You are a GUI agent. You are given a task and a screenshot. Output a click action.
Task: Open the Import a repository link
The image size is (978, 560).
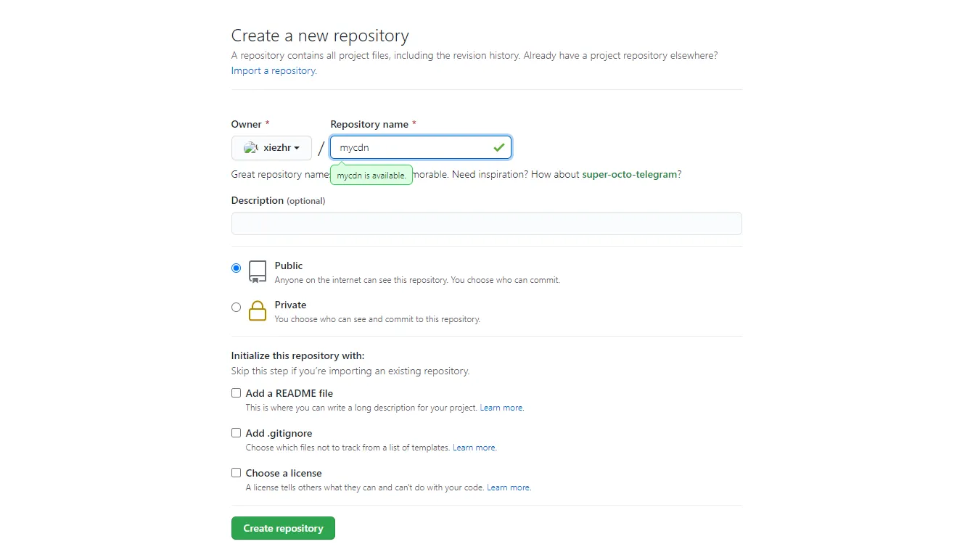pos(273,70)
